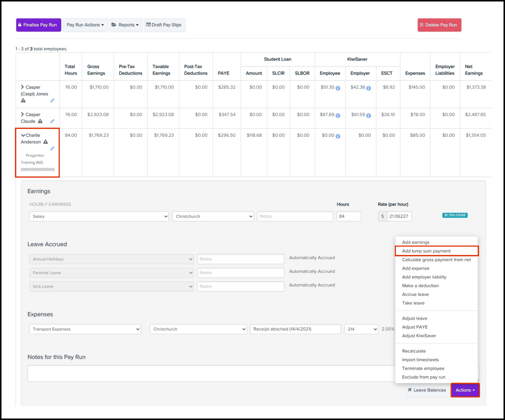
Task: Click warning triangle under Casper (Caspi) Jones
Action: click(23, 100)
